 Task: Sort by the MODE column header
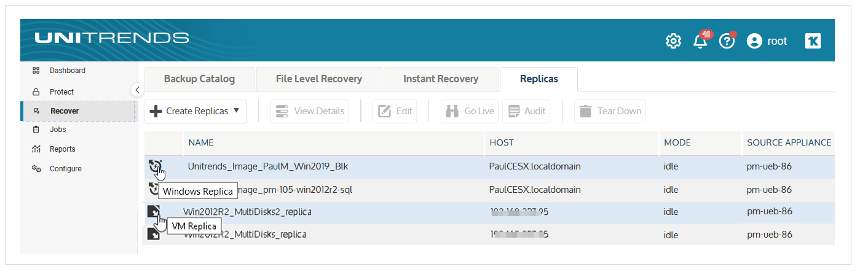pos(677,142)
